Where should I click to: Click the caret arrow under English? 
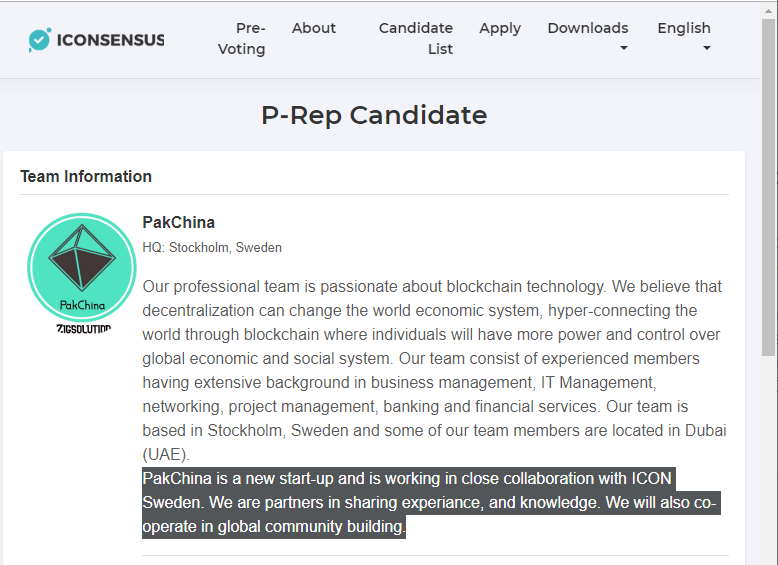[706, 48]
